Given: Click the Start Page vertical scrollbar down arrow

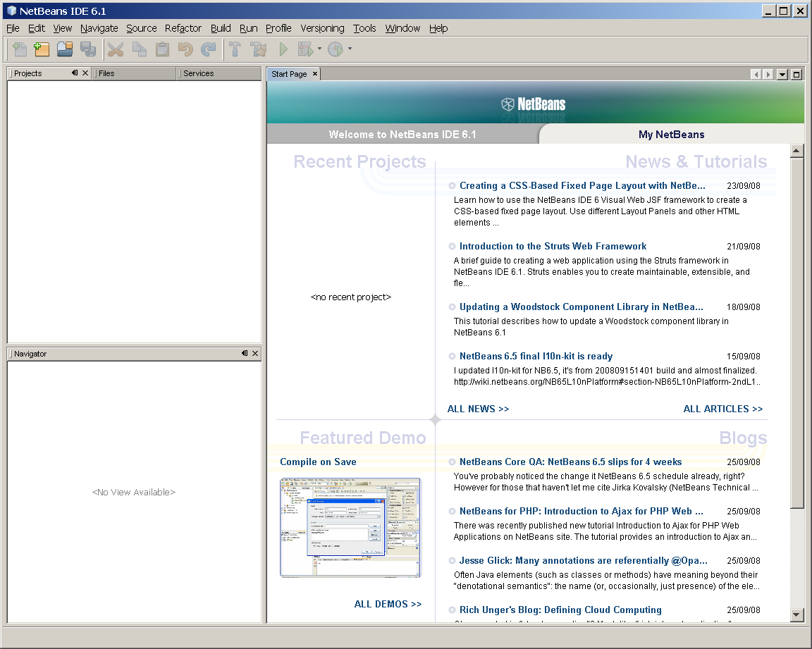Looking at the screenshot, I should [x=796, y=615].
